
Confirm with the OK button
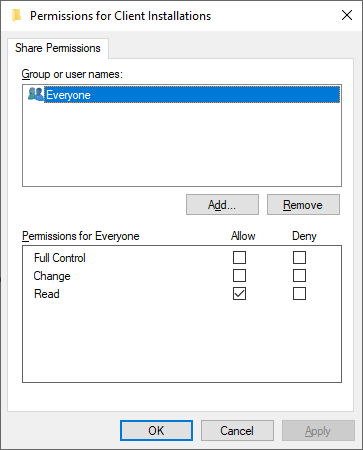click(x=156, y=431)
